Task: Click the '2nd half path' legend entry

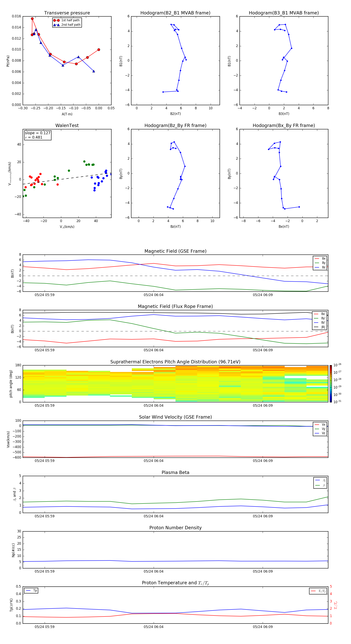Action: click(x=67, y=25)
